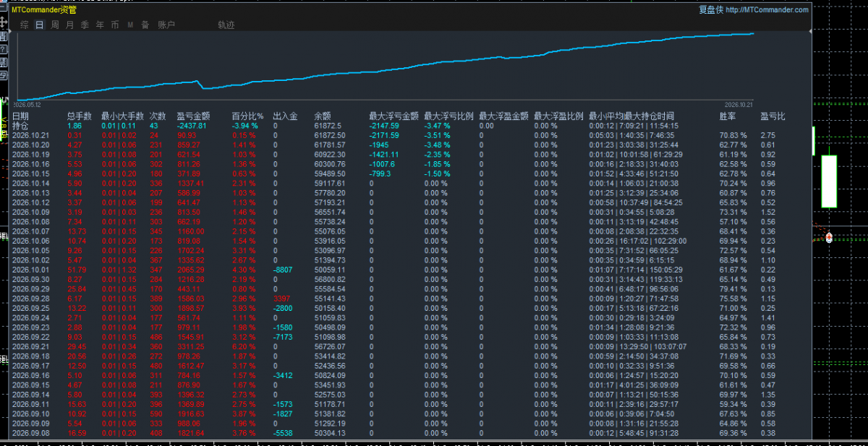Select the M tab
This screenshot has height=446, width=868.
pyautogui.click(x=130, y=25)
